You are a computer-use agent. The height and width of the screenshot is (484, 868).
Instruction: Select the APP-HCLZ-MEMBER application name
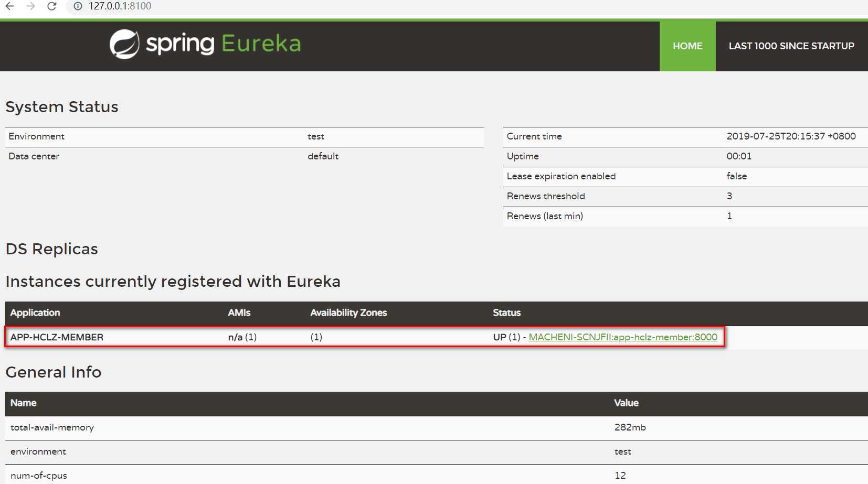point(57,337)
